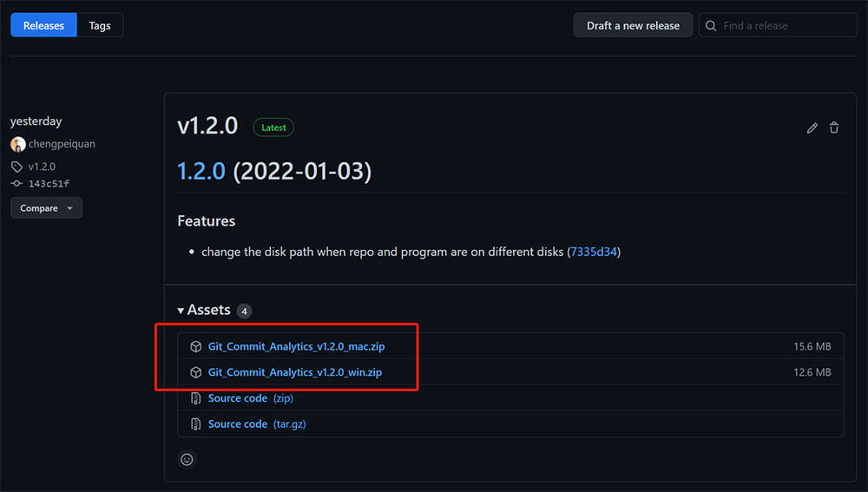Click the commit icon beside 143c51f
Image resolution: width=868 pixels, height=492 pixels.
tap(16, 184)
